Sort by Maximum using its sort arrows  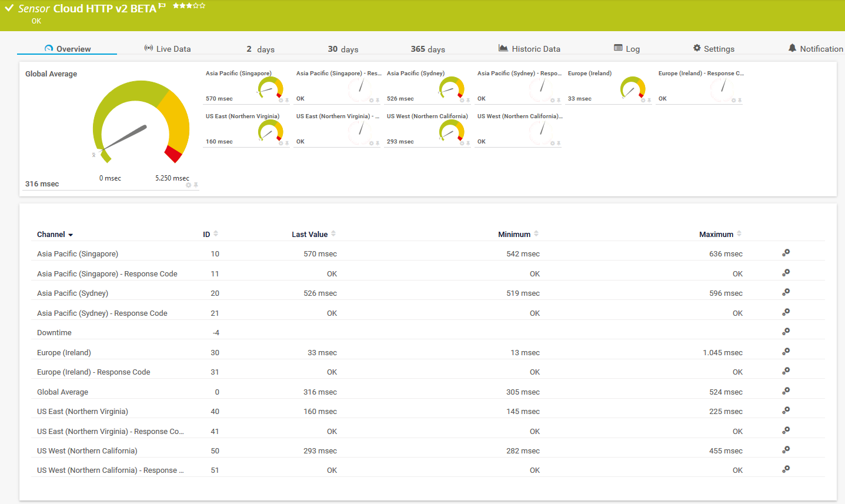click(738, 233)
